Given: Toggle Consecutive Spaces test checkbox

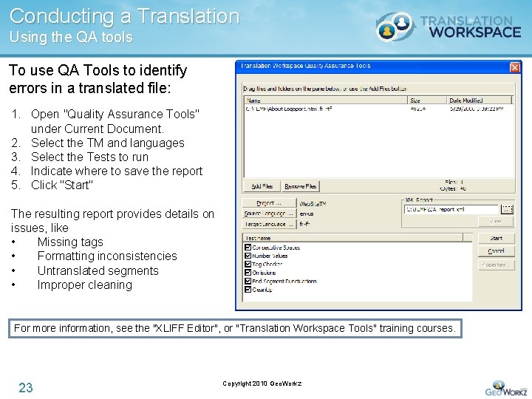Looking at the screenshot, I should (248, 248).
